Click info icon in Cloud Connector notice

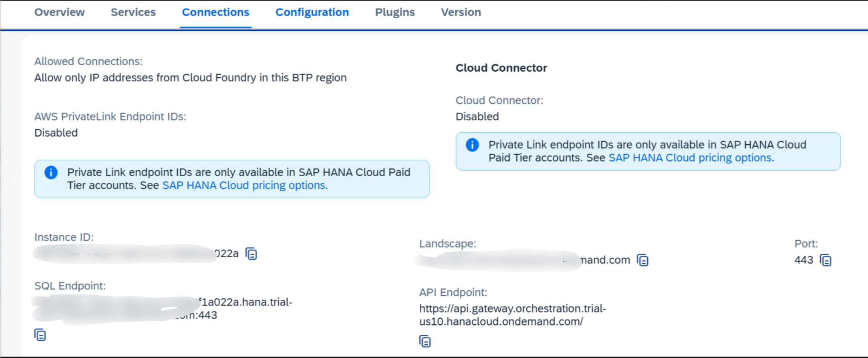tap(472, 145)
